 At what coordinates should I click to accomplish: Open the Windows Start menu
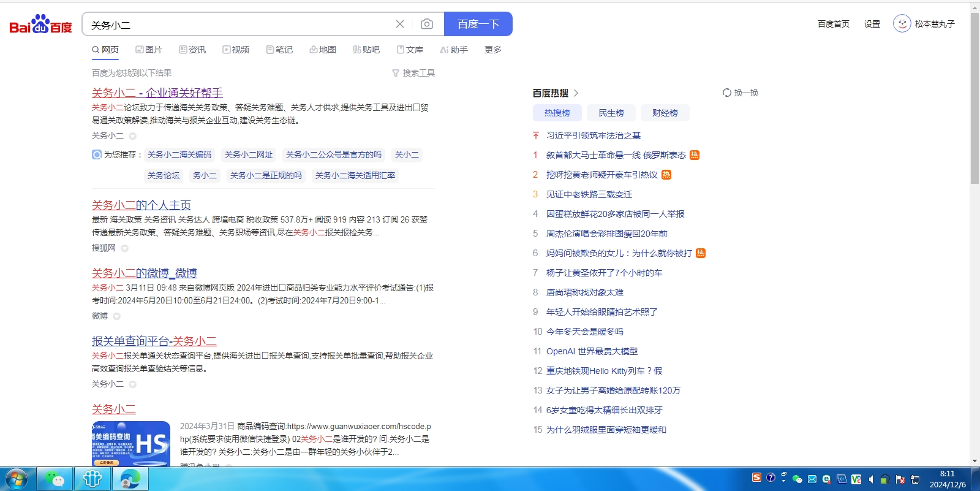pyautogui.click(x=17, y=479)
